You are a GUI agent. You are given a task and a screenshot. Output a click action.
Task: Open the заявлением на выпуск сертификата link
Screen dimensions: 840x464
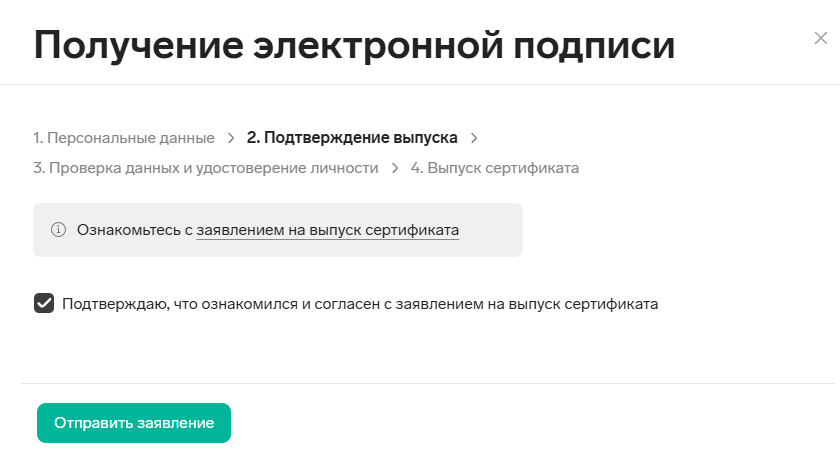pyautogui.click(x=328, y=230)
